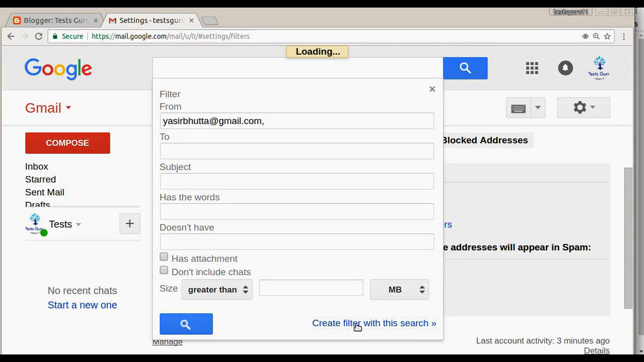Click the blue Gmail search button at top
644x362 pixels.
pyautogui.click(x=465, y=68)
